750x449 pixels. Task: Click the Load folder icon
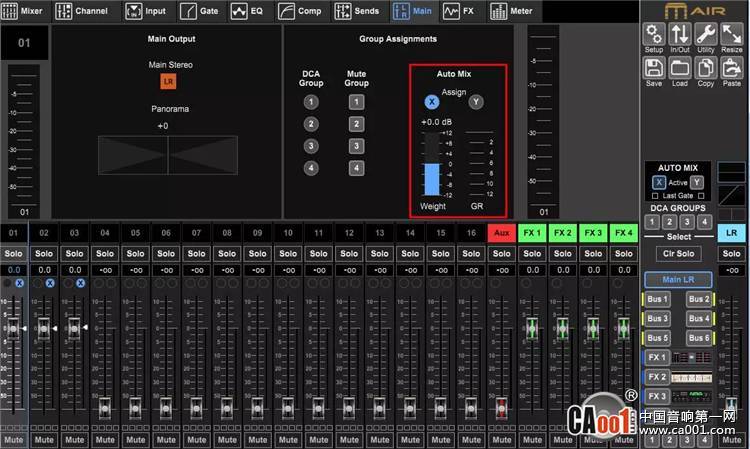click(x=680, y=71)
